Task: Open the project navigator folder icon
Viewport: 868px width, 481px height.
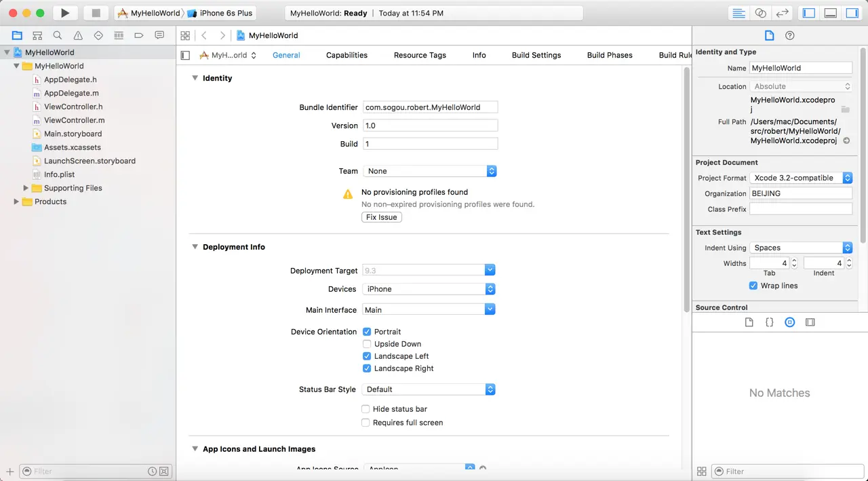Action: click(17, 35)
